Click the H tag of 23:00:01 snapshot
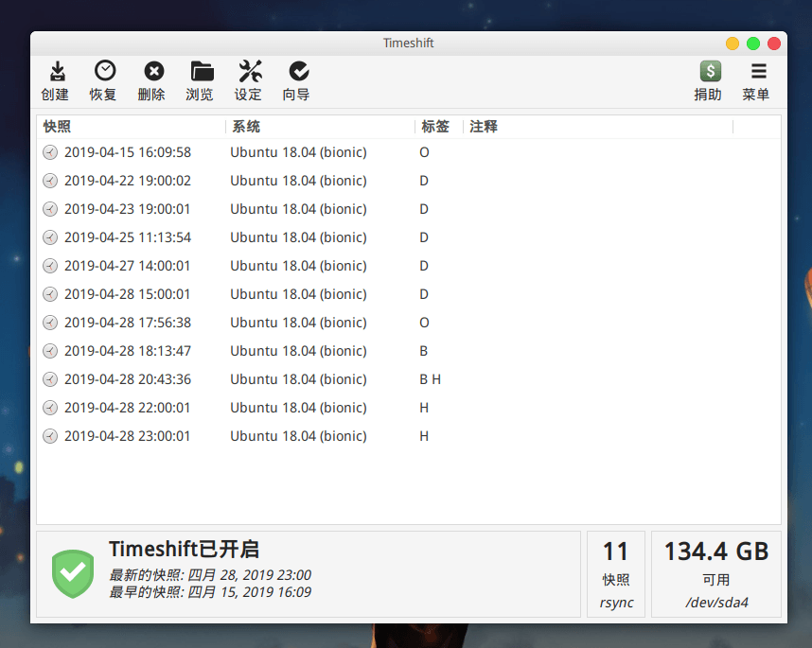 [x=424, y=436]
